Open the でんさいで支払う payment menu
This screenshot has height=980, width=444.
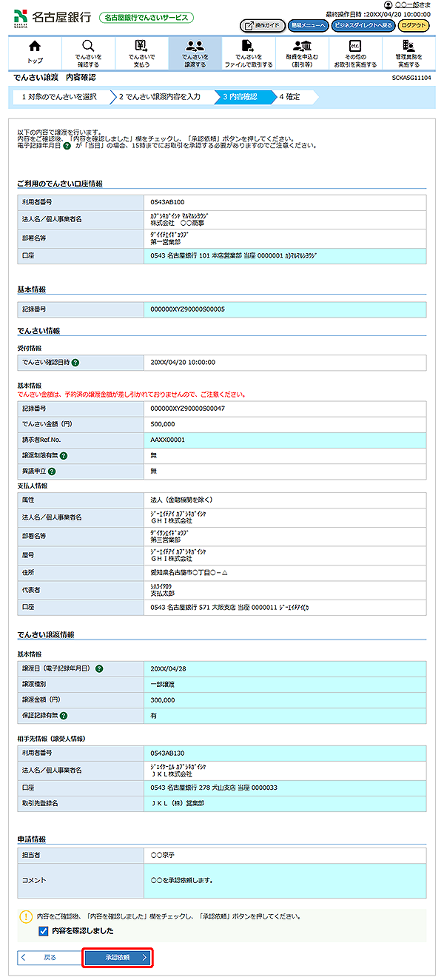[141, 53]
